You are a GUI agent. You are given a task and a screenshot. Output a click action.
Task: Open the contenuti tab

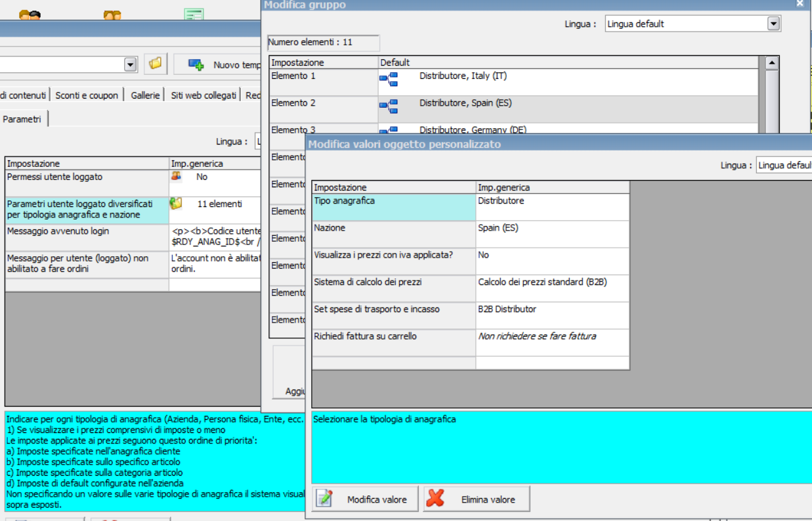(23, 95)
